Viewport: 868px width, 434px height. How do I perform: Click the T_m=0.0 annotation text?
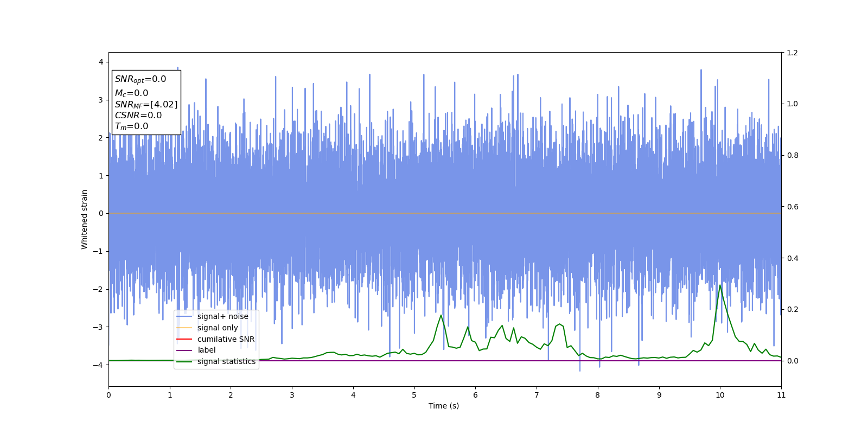[131, 126]
